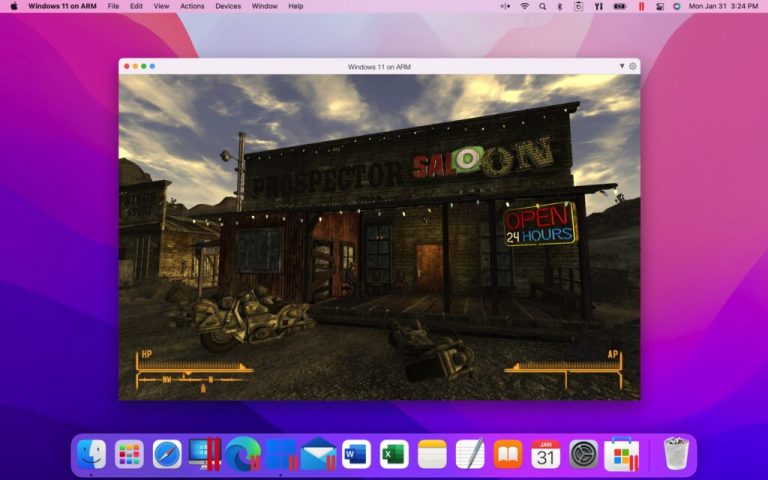Open the VM configuration gear in title bar
The width and height of the screenshot is (768, 480).
click(632, 66)
